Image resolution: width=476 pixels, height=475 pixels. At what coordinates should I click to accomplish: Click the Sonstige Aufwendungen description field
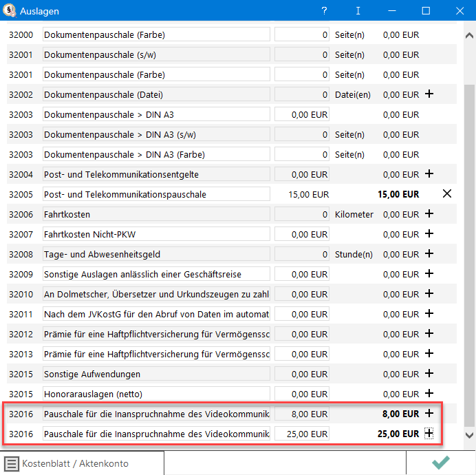point(156,374)
